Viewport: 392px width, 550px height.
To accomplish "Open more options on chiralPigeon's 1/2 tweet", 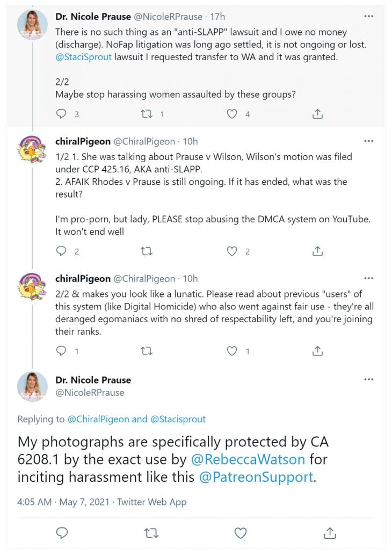I will point(369,141).
